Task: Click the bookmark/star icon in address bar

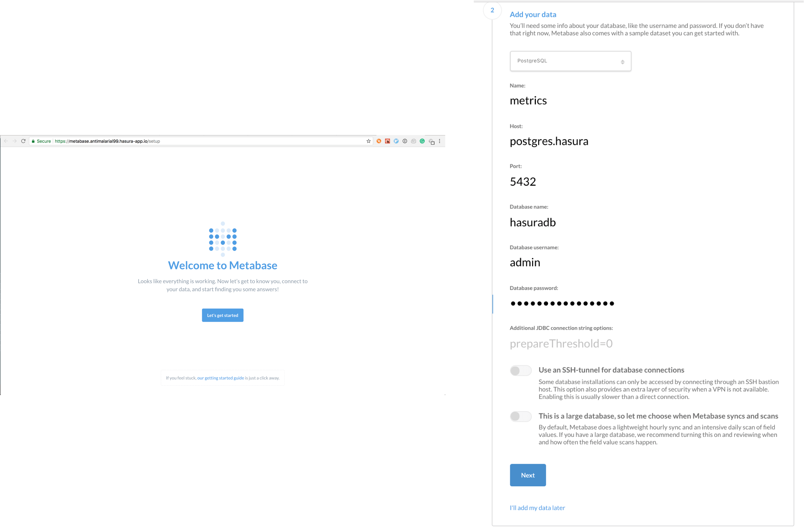Action: [x=368, y=141]
